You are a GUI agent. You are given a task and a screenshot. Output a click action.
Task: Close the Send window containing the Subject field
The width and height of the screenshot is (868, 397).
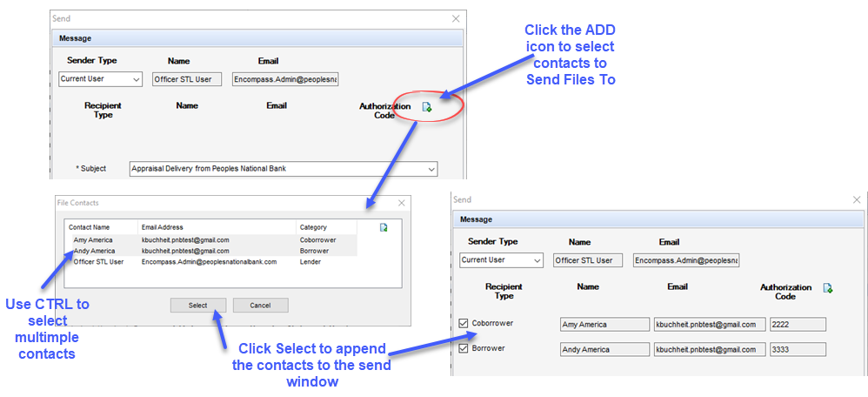coord(456,18)
